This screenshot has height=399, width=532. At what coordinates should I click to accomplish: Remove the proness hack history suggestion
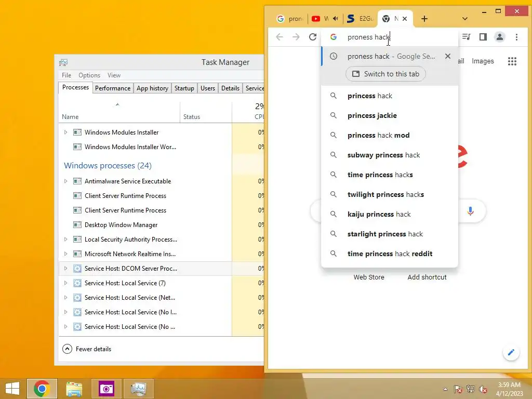447,56
